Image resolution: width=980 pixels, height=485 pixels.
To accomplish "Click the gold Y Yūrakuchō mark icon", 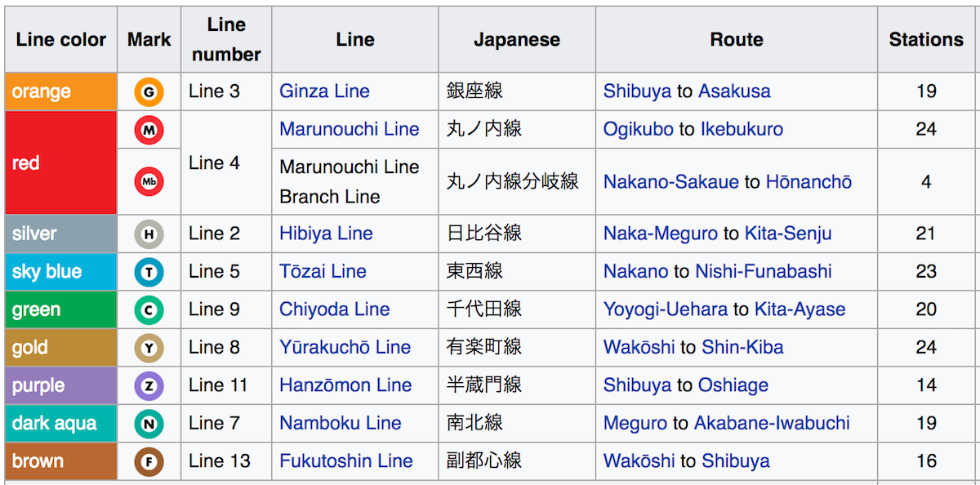I will (149, 348).
